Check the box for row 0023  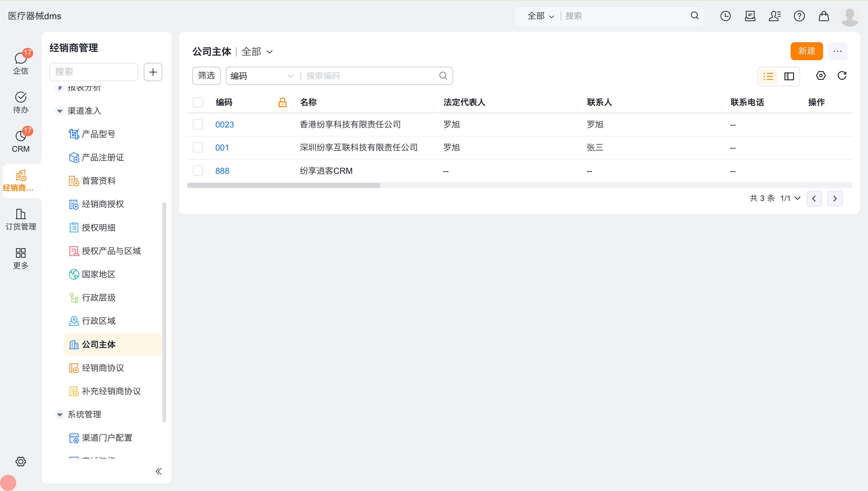(198, 125)
